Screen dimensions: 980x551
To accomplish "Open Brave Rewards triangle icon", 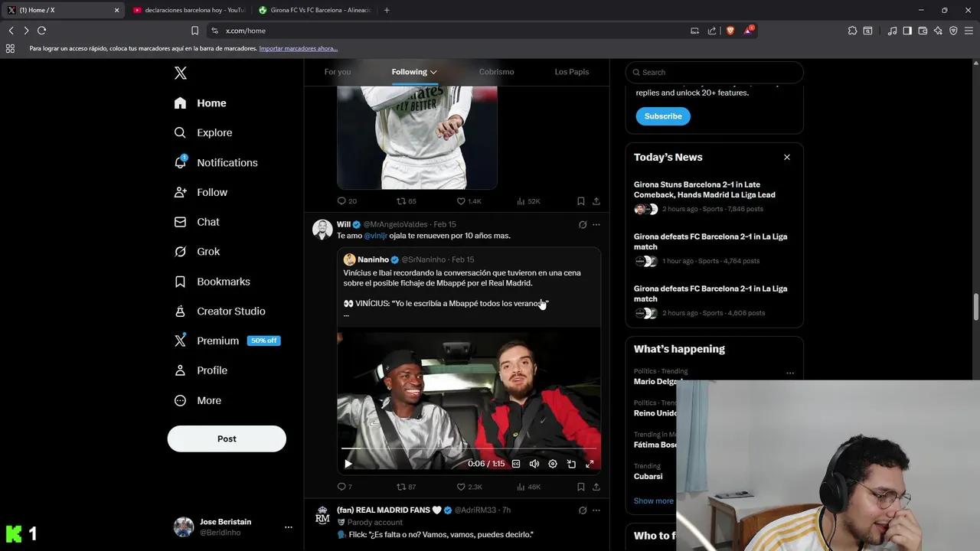I will (x=748, y=31).
